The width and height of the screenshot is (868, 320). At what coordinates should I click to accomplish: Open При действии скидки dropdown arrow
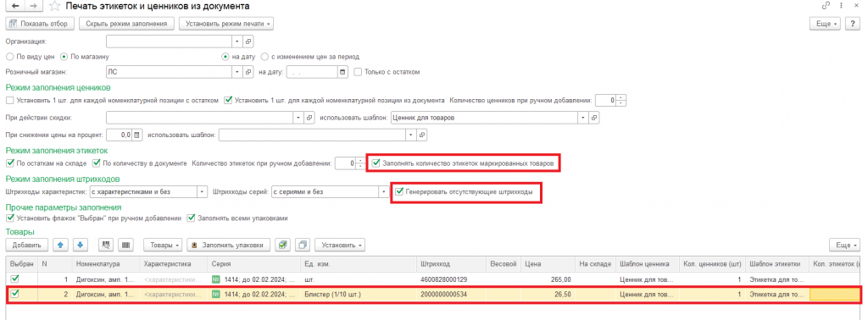click(x=299, y=118)
